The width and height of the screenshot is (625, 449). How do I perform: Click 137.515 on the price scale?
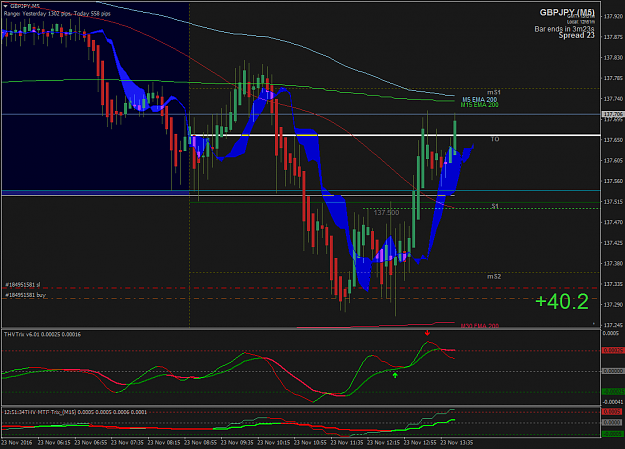click(613, 202)
